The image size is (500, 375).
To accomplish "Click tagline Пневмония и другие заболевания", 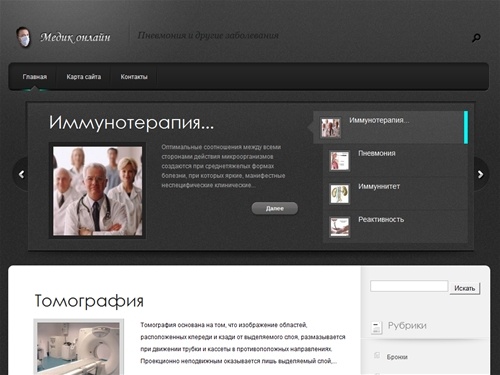I will click(208, 35).
